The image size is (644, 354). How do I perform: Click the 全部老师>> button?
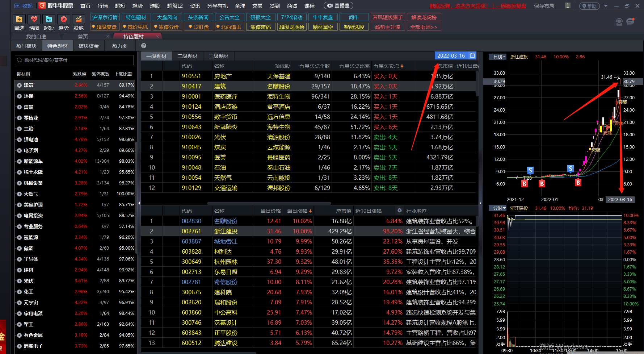(x=424, y=27)
